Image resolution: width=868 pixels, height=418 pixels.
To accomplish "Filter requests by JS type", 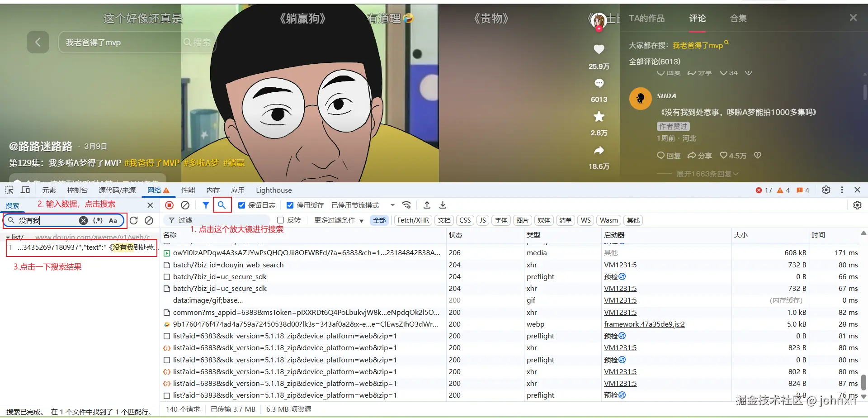I will point(483,220).
